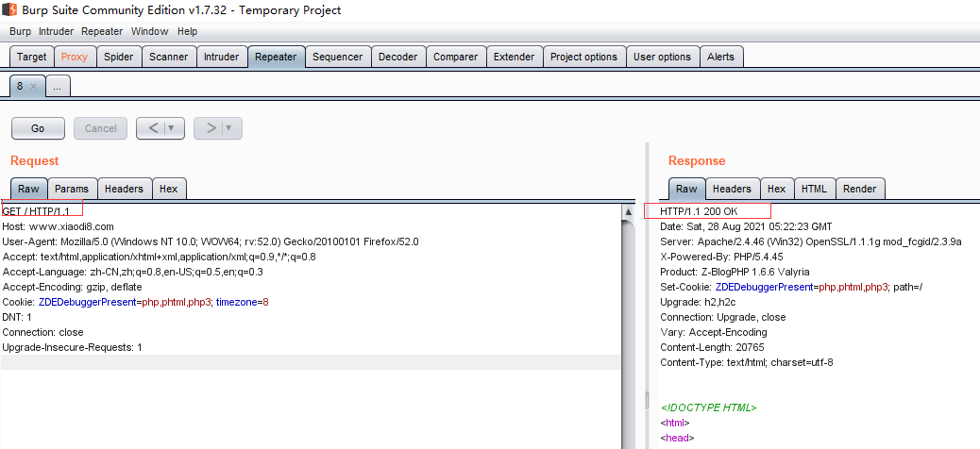Click the Upgrade-Insecure-Requests: 1 line
Viewport: 980px width, 449px height.
coord(72,347)
